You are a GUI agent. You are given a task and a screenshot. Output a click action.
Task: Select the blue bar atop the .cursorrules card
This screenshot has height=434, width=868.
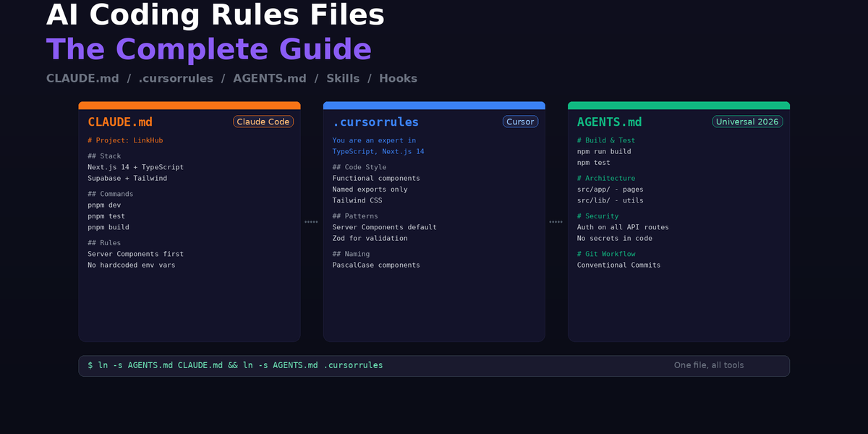[434, 104]
